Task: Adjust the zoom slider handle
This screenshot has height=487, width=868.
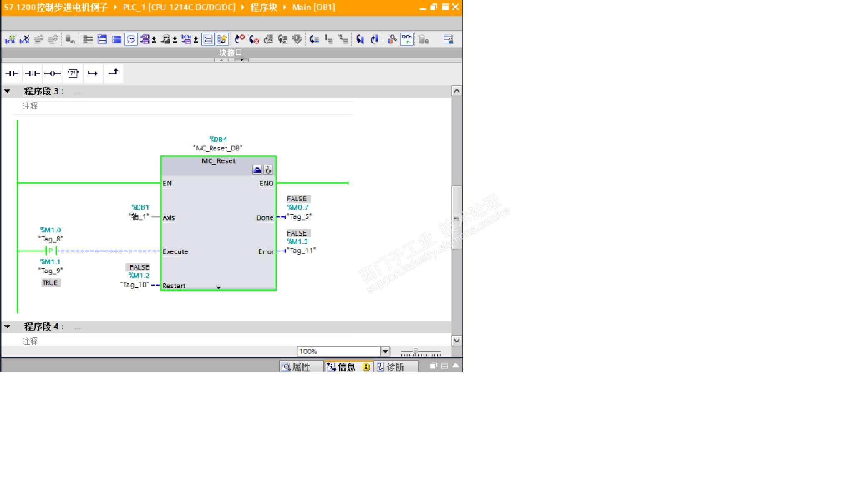Action: tap(415, 352)
